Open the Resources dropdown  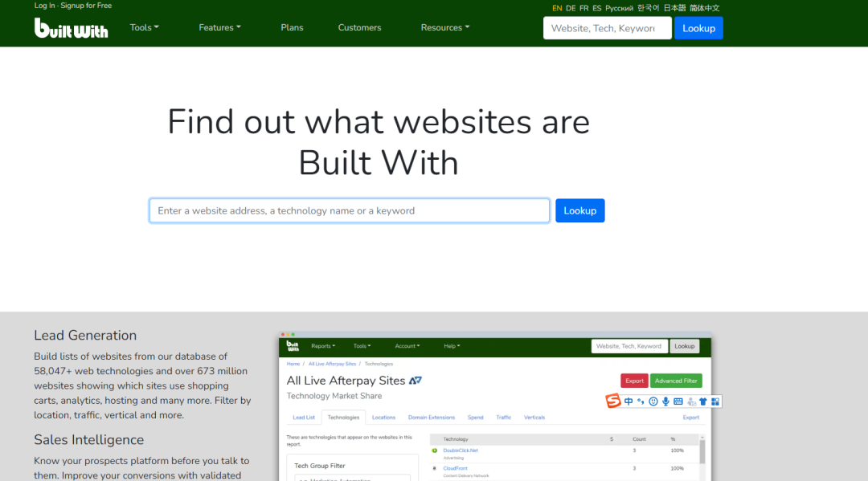pos(444,27)
